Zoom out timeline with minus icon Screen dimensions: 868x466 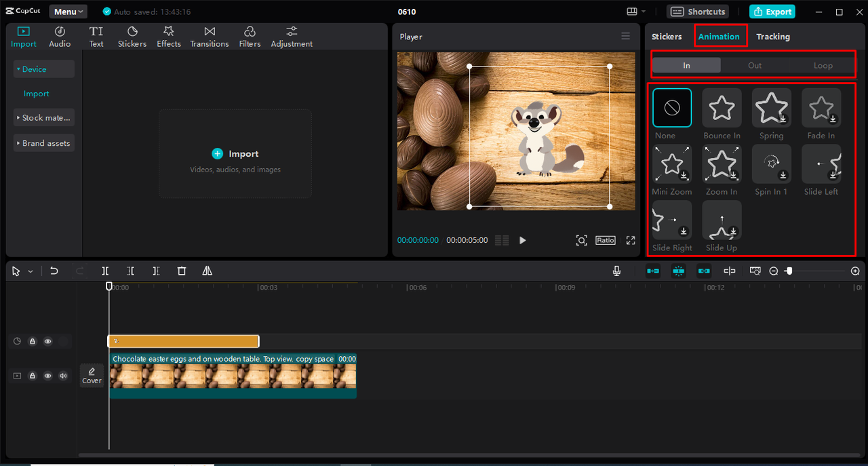click(774, 271)
